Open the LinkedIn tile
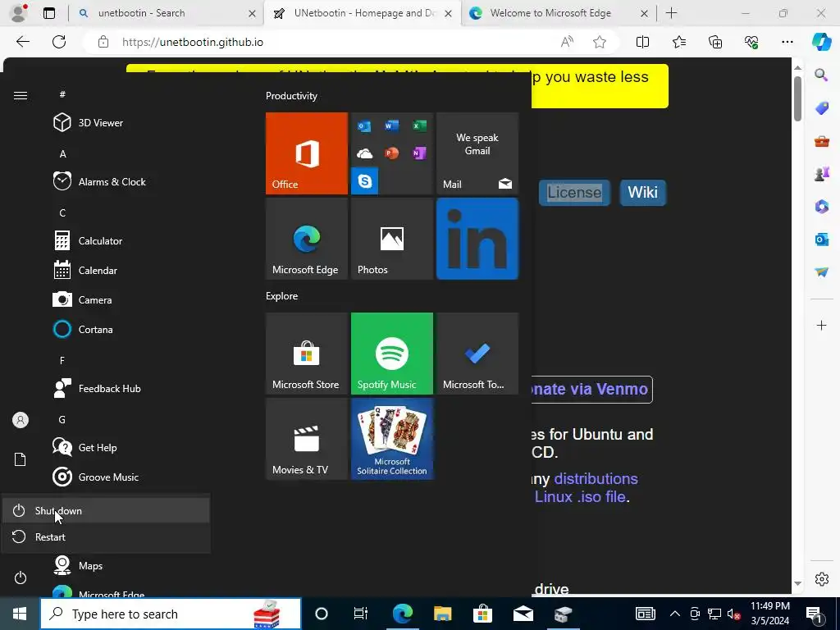 click(x=477, y=239)
